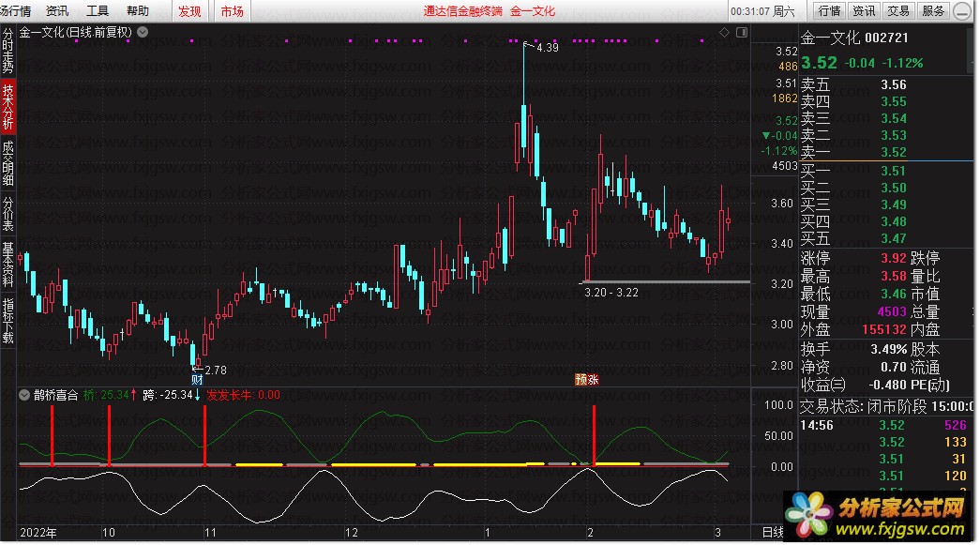Open chart title dropdown next to 金一文化(日线,前复权)
Viewport: 980px width, 545px height.
pos(143,32)
